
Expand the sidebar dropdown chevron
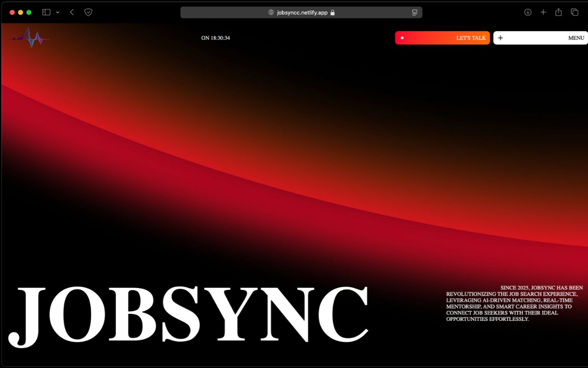58,12
